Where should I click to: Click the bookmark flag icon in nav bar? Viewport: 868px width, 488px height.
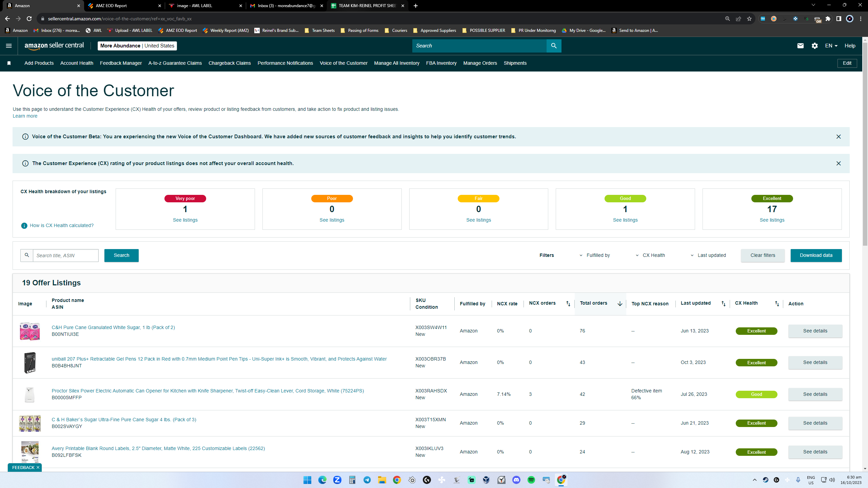click(x=9, y=63)
